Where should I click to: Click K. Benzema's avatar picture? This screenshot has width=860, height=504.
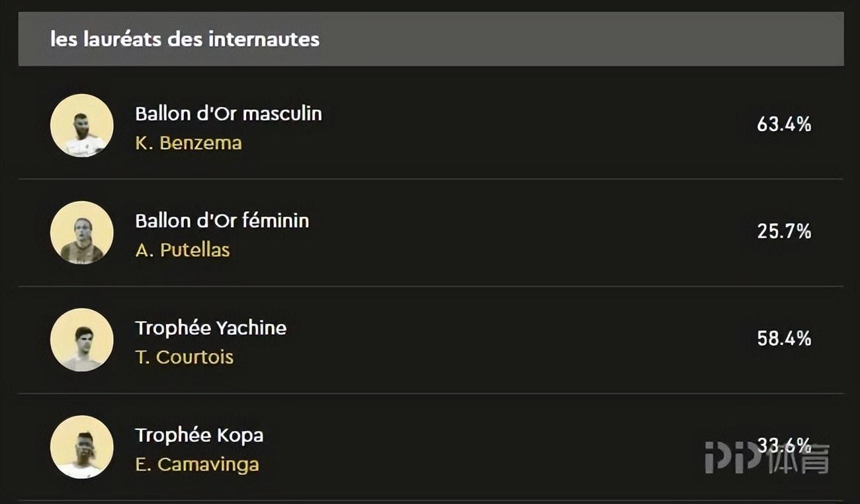click(82, 126)
